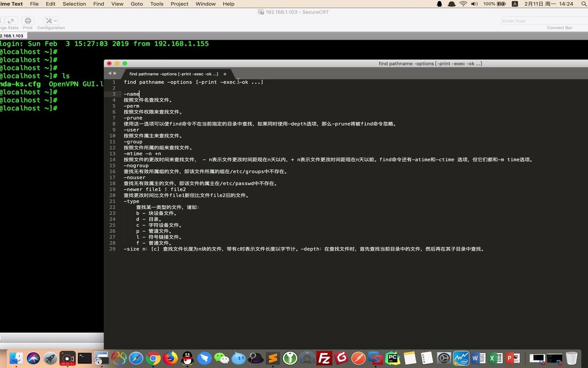The width and height of the screenshot is (588, 368).
Task: Launch PyCharm from the Dock
Action: 392,358
